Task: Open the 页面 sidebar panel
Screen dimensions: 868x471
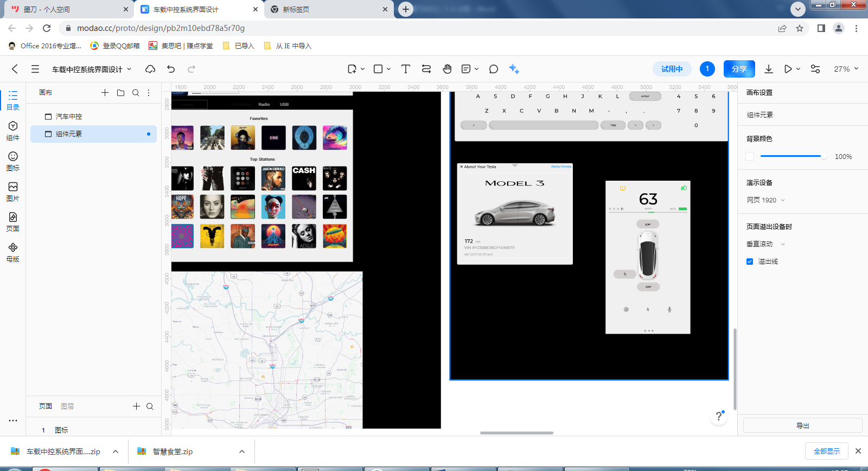Action: click(x=13, y=222)
